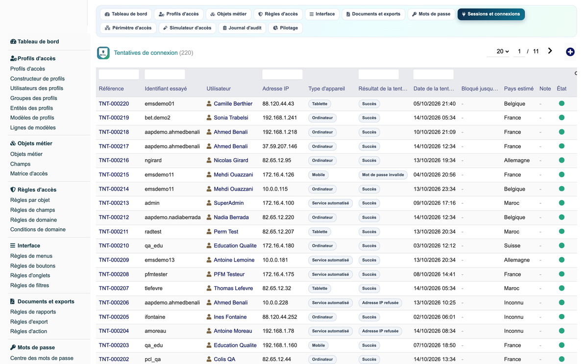Click the blue plus add icon
Screen dimensions: 588x364
570,52
